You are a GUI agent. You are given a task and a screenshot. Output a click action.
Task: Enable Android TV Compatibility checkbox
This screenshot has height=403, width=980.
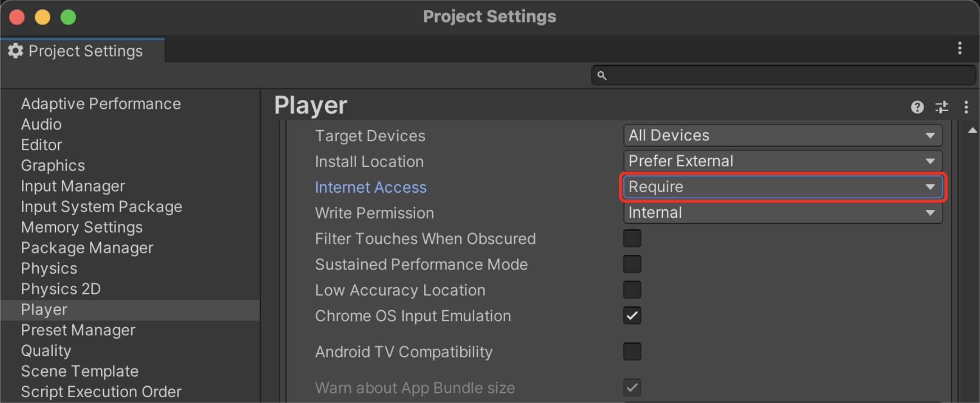coord(632,352)
